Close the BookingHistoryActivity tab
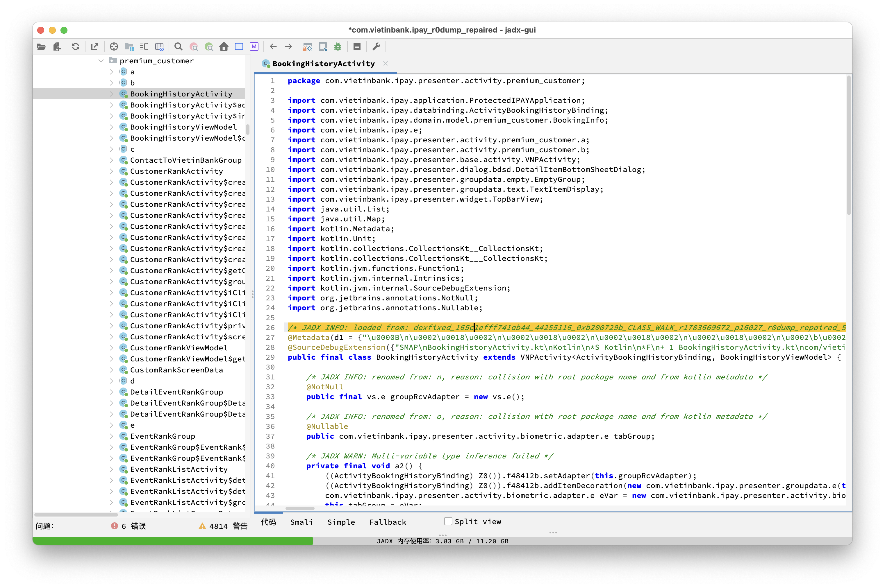The width and height of the screenshot is (885, 588). 386,63
